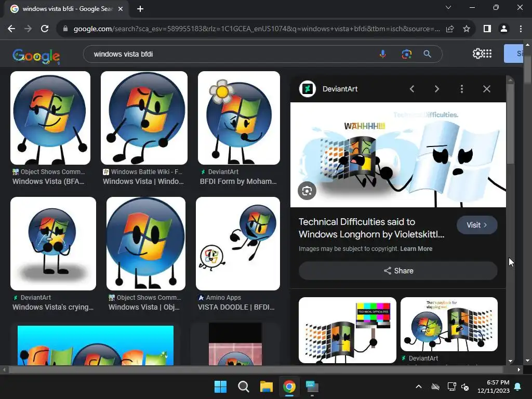Close the DeviantArt image preview panel

486,89
